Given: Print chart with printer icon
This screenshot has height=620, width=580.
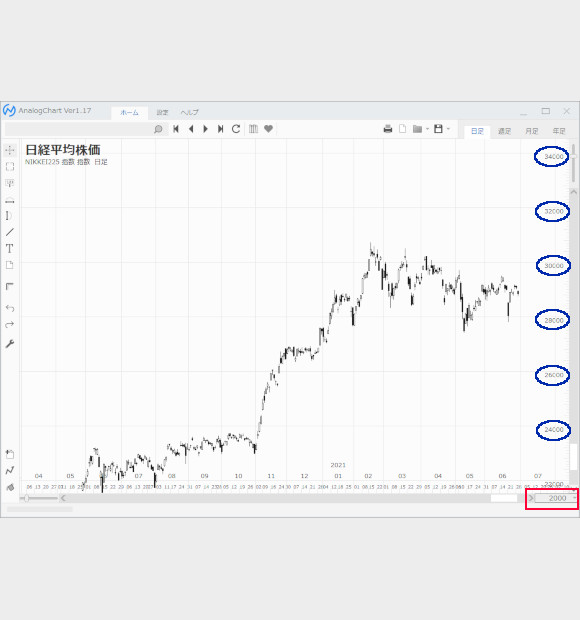Looking at the screenshot, I should (x=388, y=129).
